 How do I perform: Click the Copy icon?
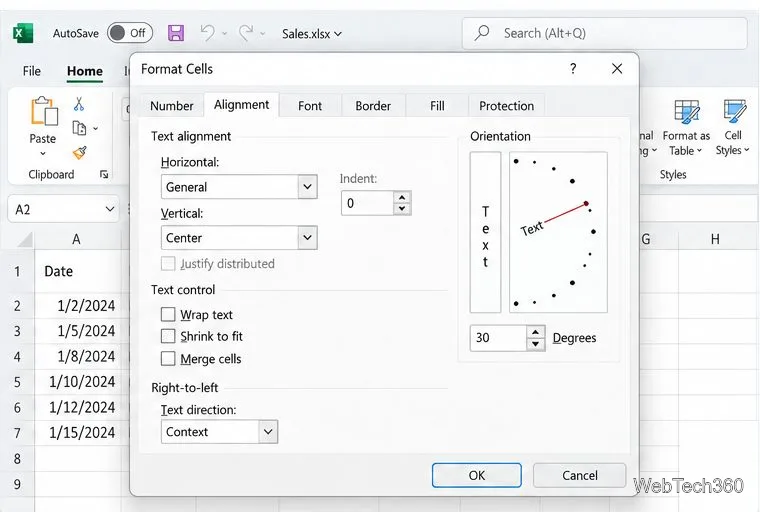(79, 128)
